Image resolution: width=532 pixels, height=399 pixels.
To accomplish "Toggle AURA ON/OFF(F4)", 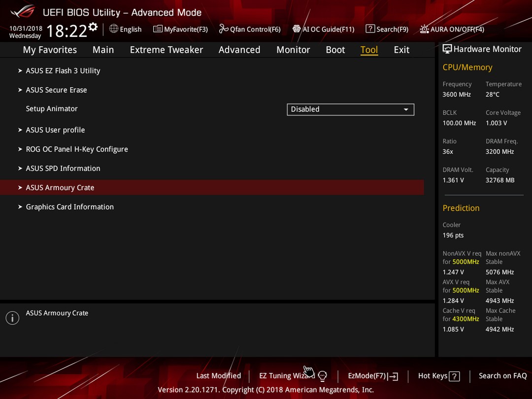I will (x=452, y=29).
